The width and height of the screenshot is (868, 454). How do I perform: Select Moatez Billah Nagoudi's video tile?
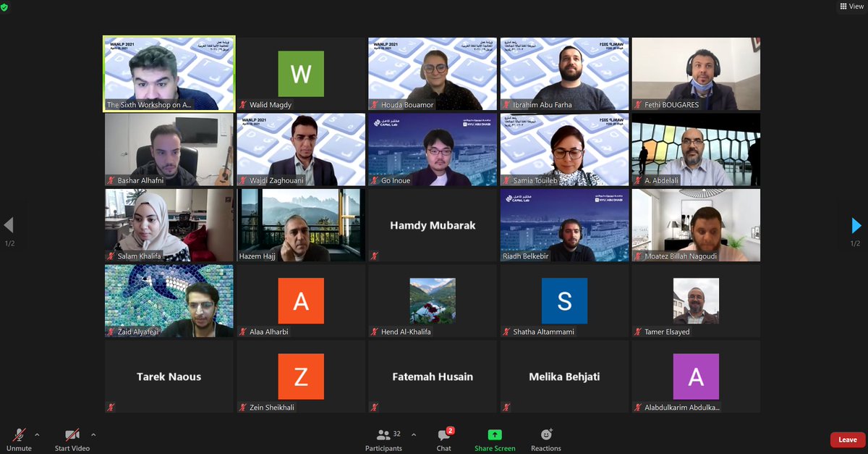click(696, 225)
